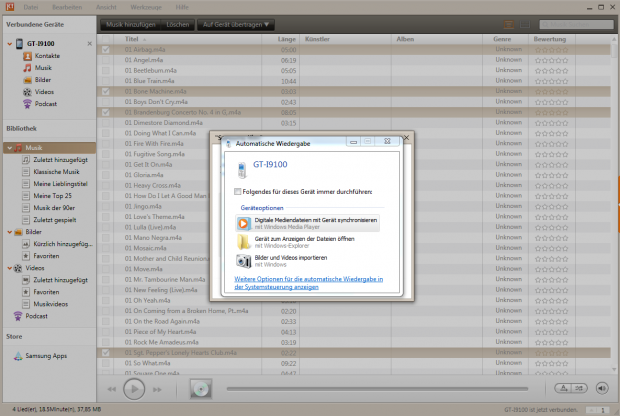Toggle select-all checkbox in header

pos(106,39)
